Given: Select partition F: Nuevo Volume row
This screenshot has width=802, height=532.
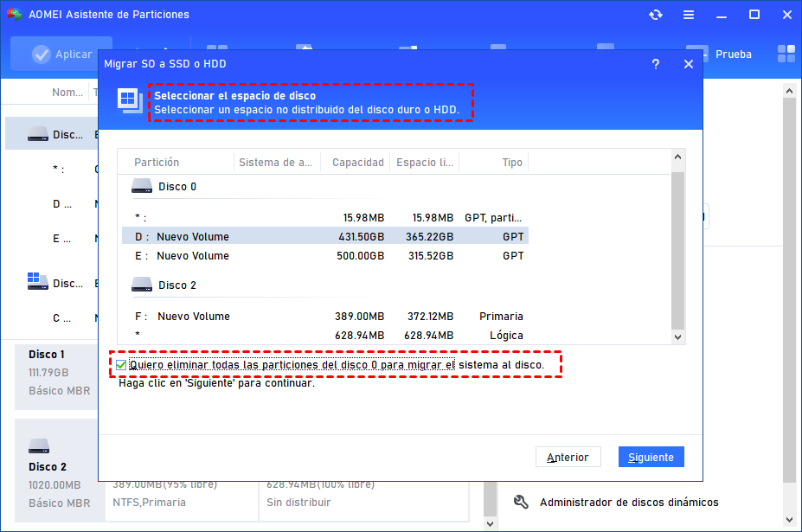Looking at the screenshot, I should [x=324, y=316].
